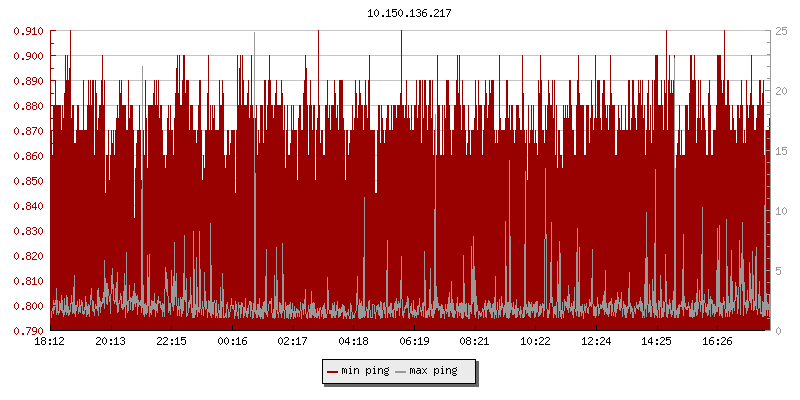Click the max ping legend label
The image size is (800, 400).
click(x=434, y=371)
